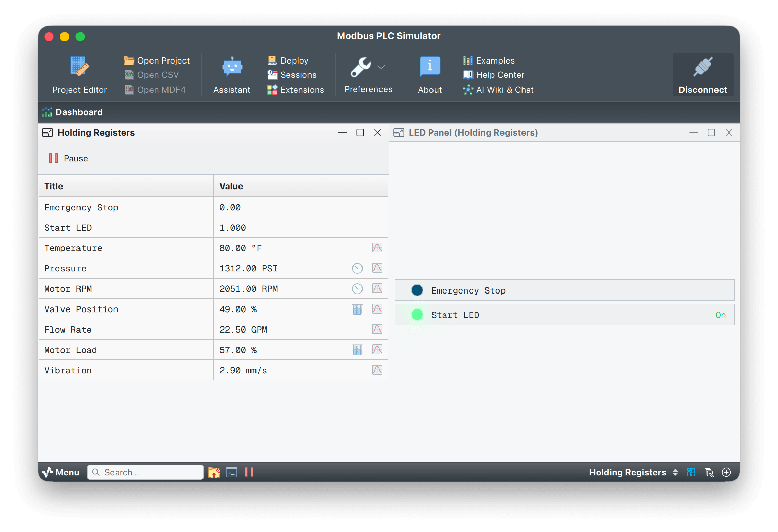Select the Emergency Stop table row
Viewport: 778px width, 532px height.
pos(213,207)
